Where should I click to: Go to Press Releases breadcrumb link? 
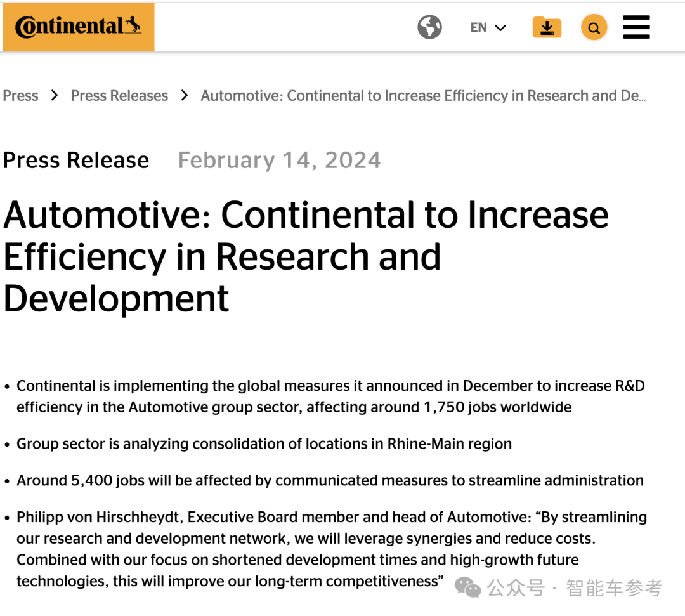point(119,95)
